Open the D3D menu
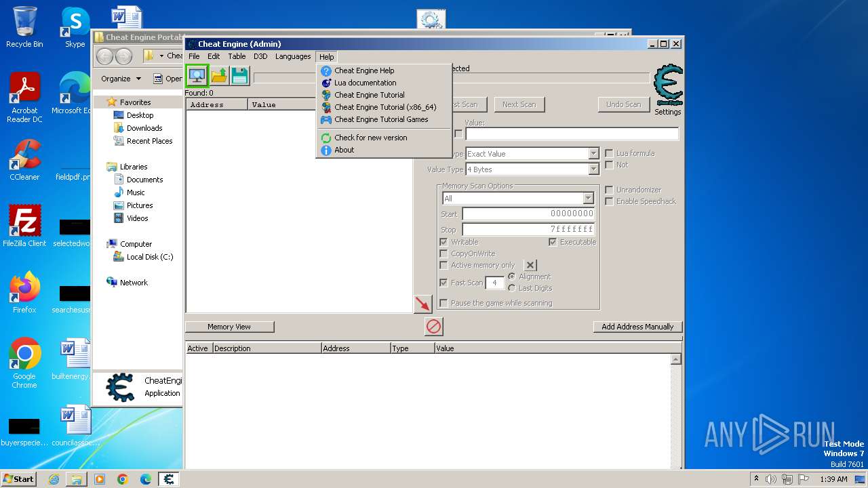The width and height of the screenshot is (868, 488). point(260,56)
